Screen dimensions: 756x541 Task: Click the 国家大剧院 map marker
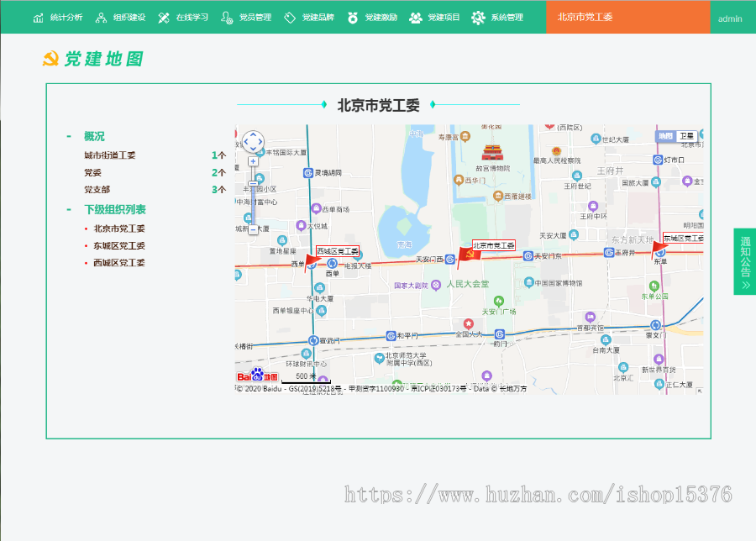(436, 286)
